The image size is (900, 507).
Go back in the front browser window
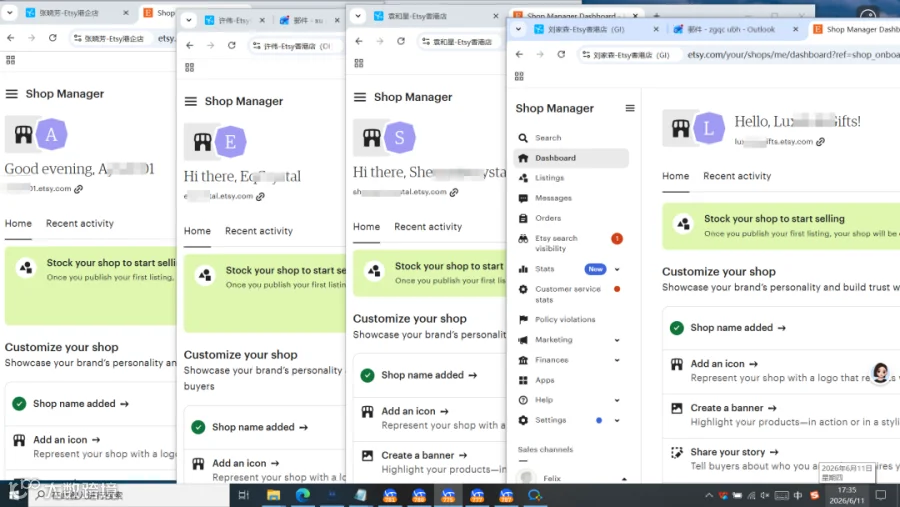click(x=519, y=55)
